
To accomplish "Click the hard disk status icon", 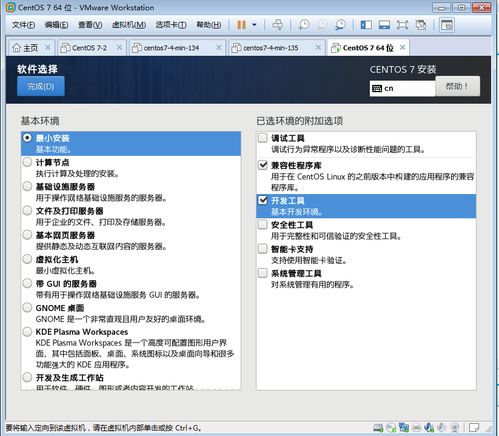I will pos(378,427).
